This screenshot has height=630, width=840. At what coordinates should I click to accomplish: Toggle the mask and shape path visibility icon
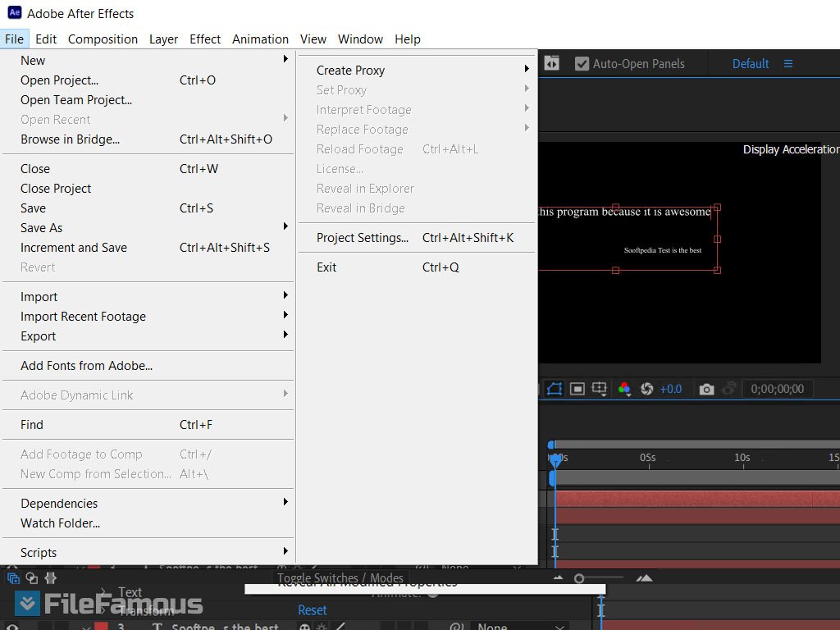tap(555, 389)
